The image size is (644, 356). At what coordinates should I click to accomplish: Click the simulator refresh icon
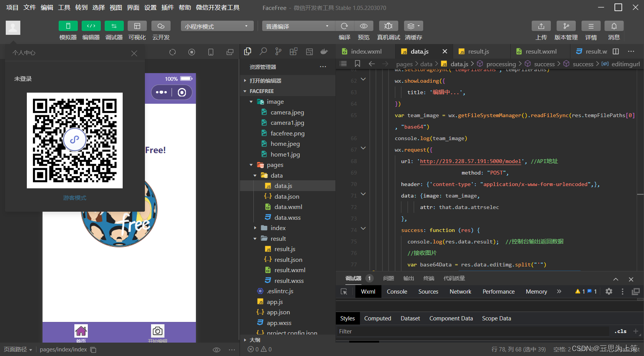click(x=172, y=52)
